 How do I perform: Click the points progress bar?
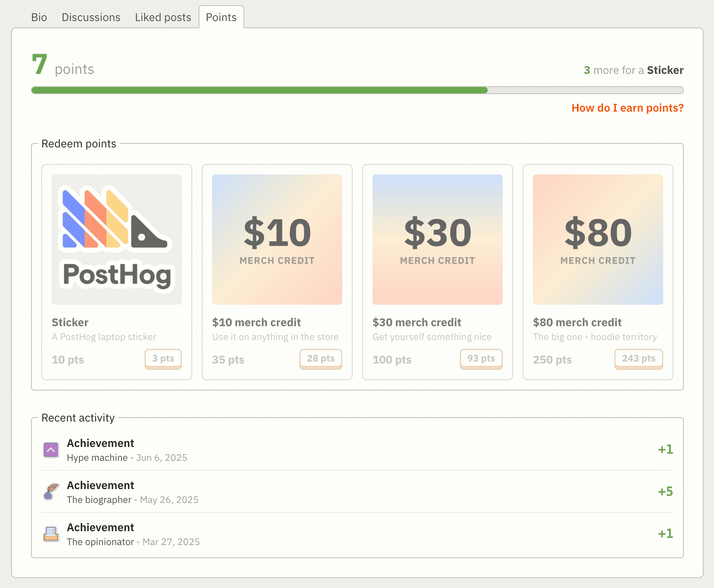point(357,91)
